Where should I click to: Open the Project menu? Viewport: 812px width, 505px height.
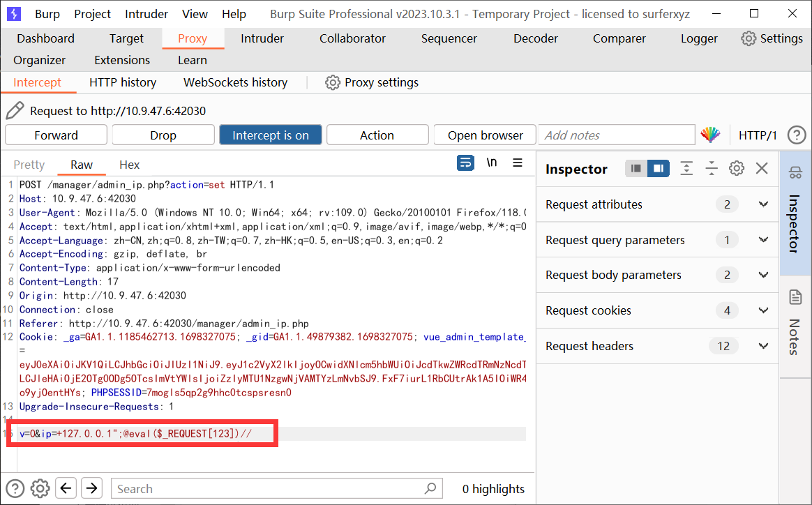(92, 14)
